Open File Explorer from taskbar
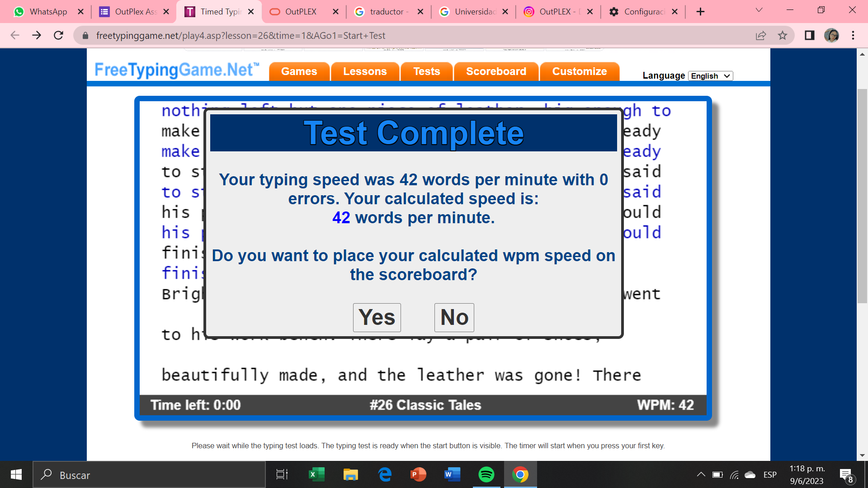The width and height of the screenshot is (868, 488). 350,474
